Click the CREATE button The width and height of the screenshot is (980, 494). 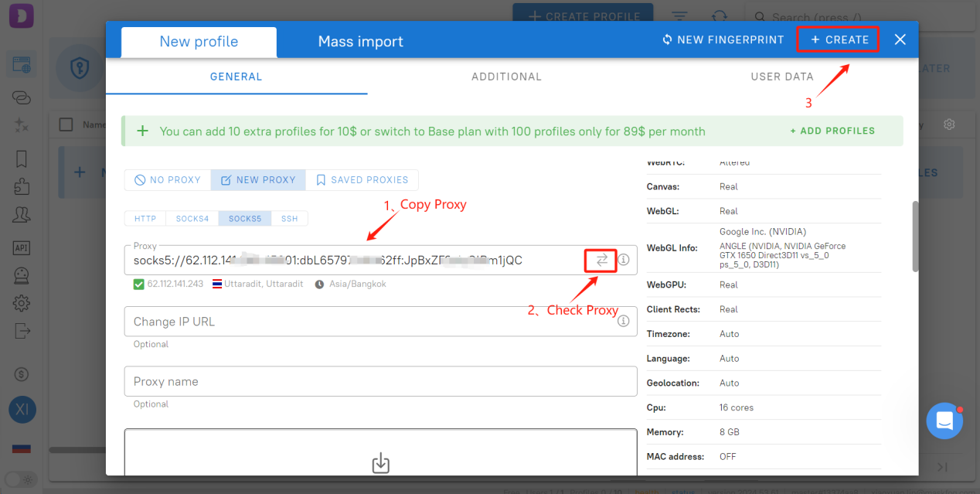(838, 39)
